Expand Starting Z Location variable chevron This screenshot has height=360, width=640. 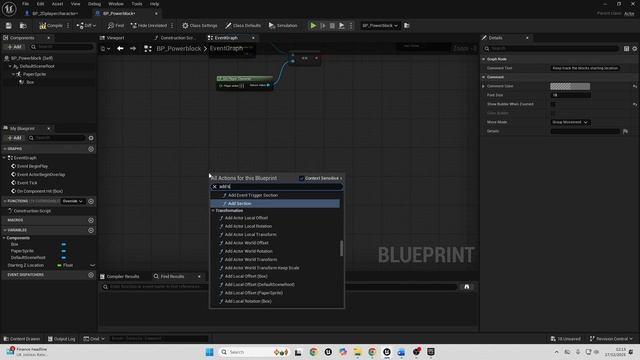pyautogui.click(x=92, y=265)
